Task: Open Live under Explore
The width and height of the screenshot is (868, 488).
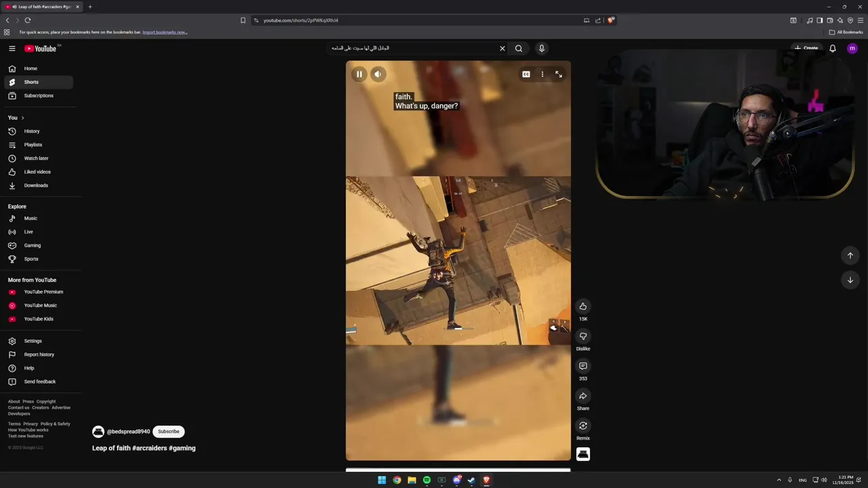Action: (39, 232)
